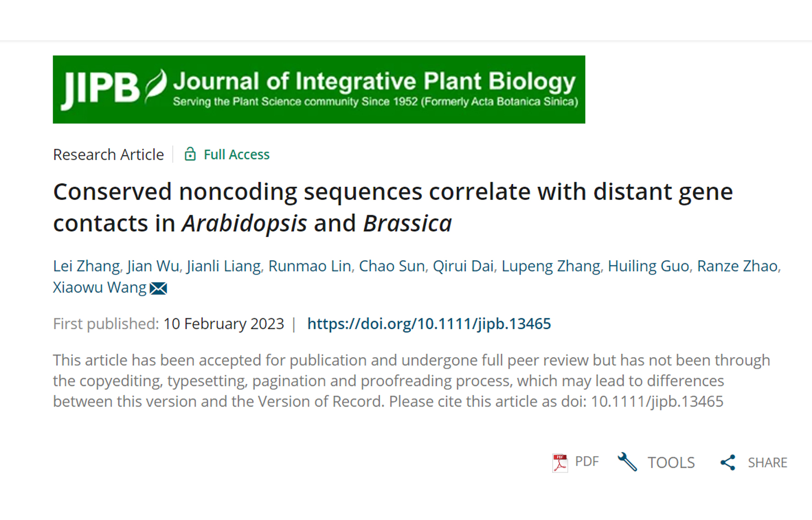Select author Ranze Zhao

tap(737, 266)
